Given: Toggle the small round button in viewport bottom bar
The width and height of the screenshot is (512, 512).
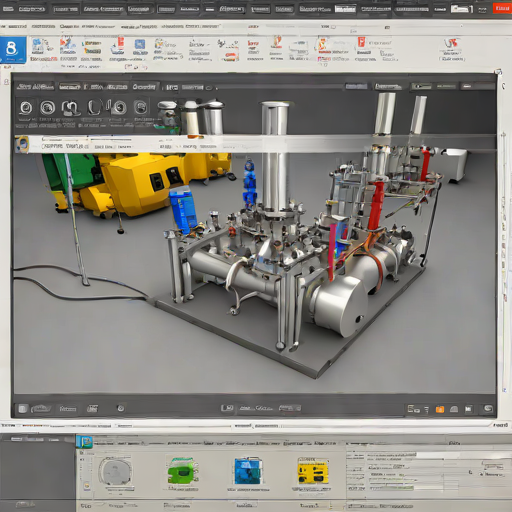Looking at the screenshot, I should 121,408.
